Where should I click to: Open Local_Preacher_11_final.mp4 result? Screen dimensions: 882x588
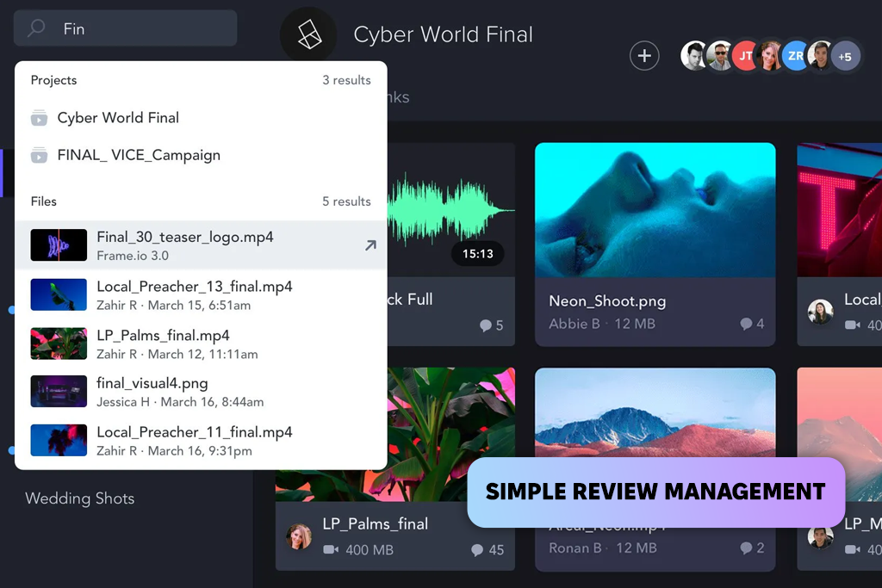201,440
